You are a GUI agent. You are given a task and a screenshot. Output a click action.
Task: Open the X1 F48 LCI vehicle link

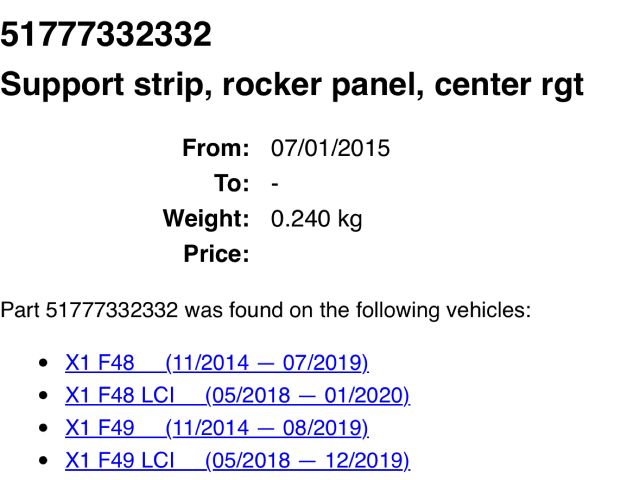coord(237,395)
